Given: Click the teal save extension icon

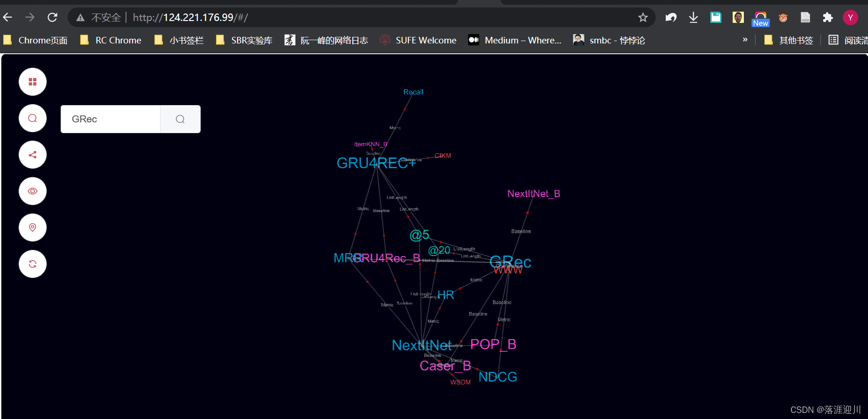Looking at the screenshot, I should click(x=716, y=18).
